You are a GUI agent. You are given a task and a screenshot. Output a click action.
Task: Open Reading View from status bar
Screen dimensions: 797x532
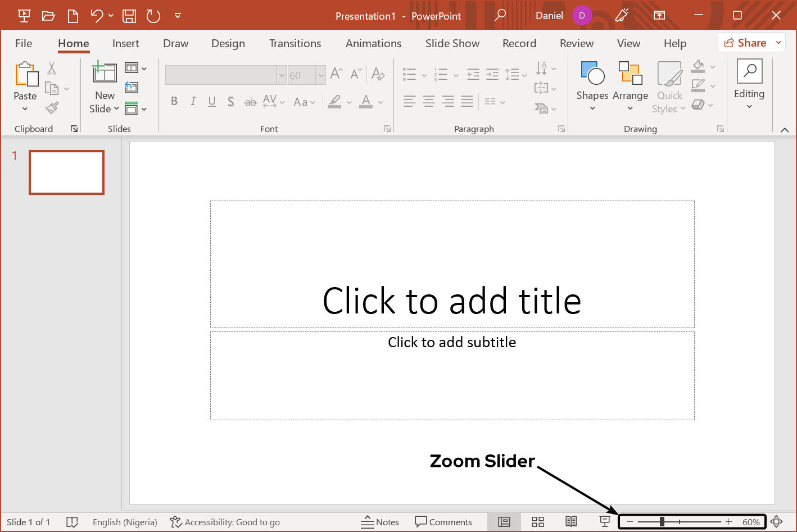coord(571,522)
